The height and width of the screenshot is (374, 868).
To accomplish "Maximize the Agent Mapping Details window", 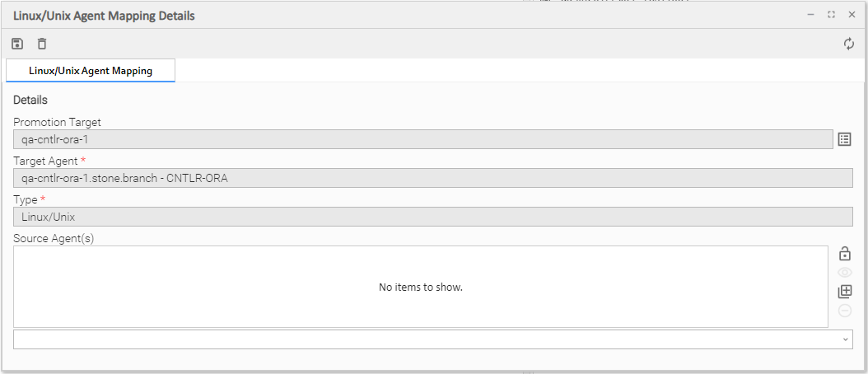I will point(831,15).
